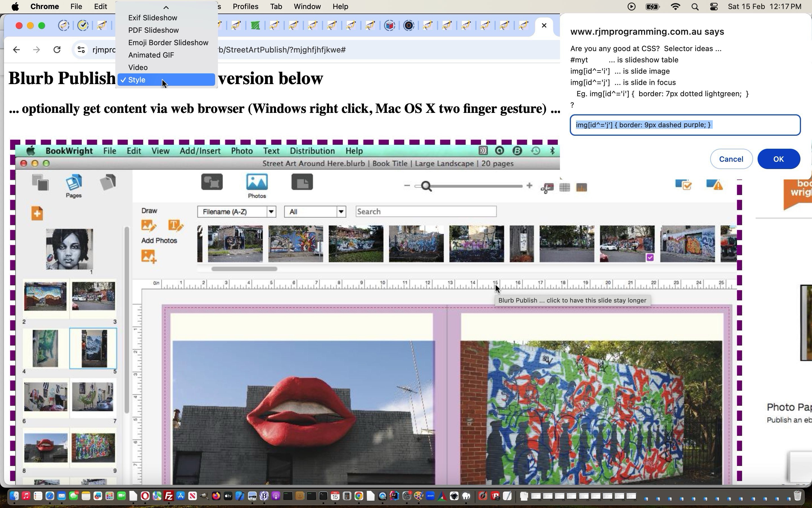812x508 pixels.
Task: Click the zoom slider handle in BookWright
Action: [426, 186]
